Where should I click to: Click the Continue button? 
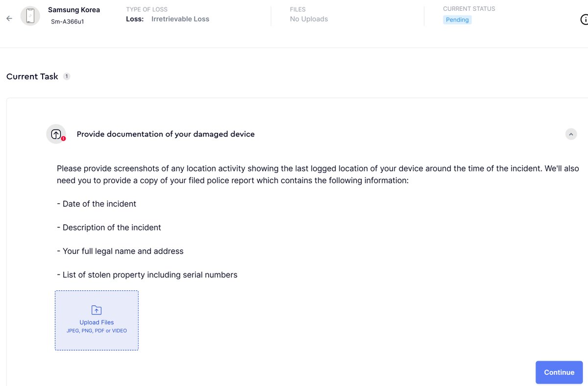559,372
